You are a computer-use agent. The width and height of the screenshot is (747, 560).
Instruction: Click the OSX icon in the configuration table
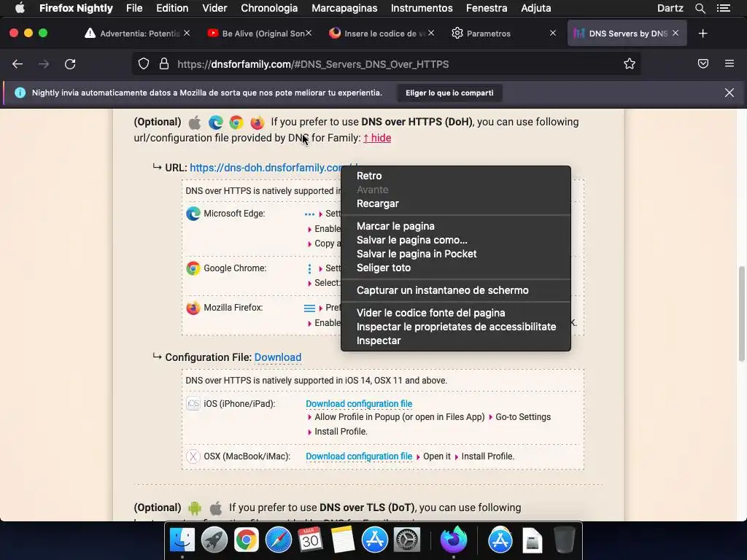point(193,456)
